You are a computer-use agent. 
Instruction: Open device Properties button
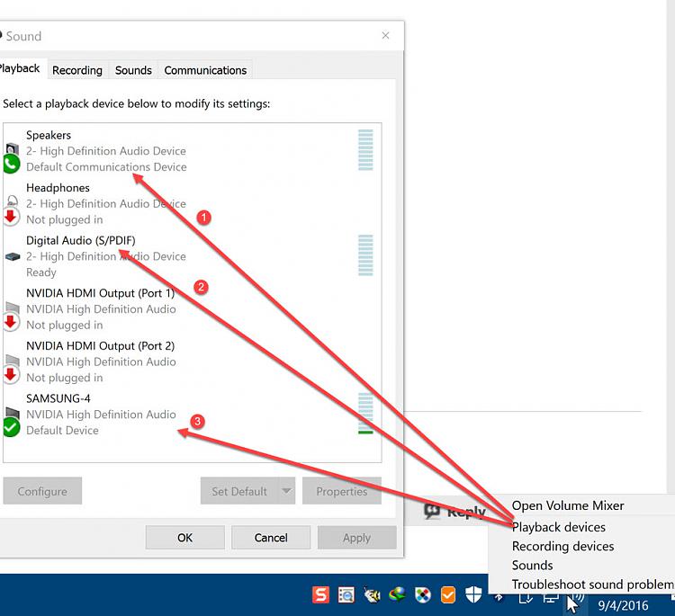pyautogui.click(x=342, y=491)
